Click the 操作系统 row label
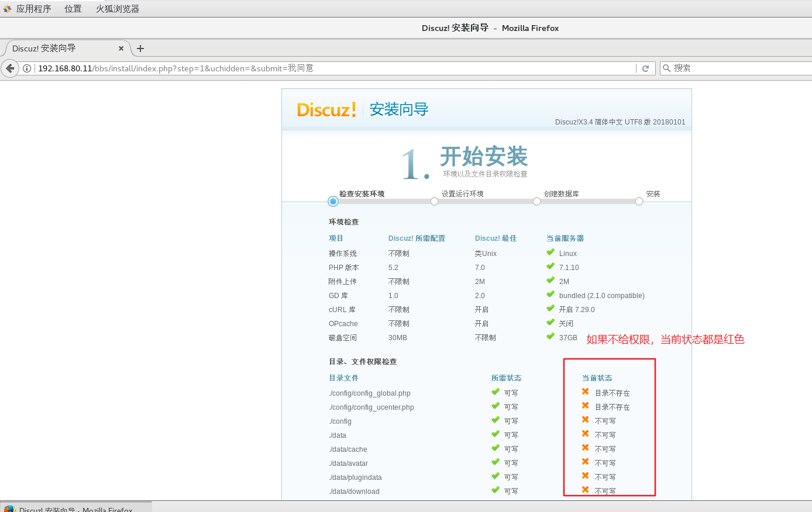The image size is (812, 512). pos(343,254)
